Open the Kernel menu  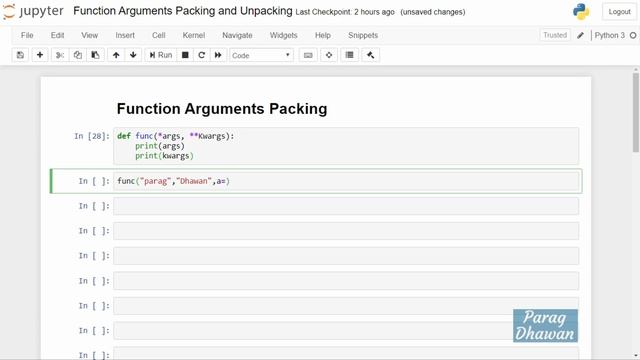pos(193,36)
